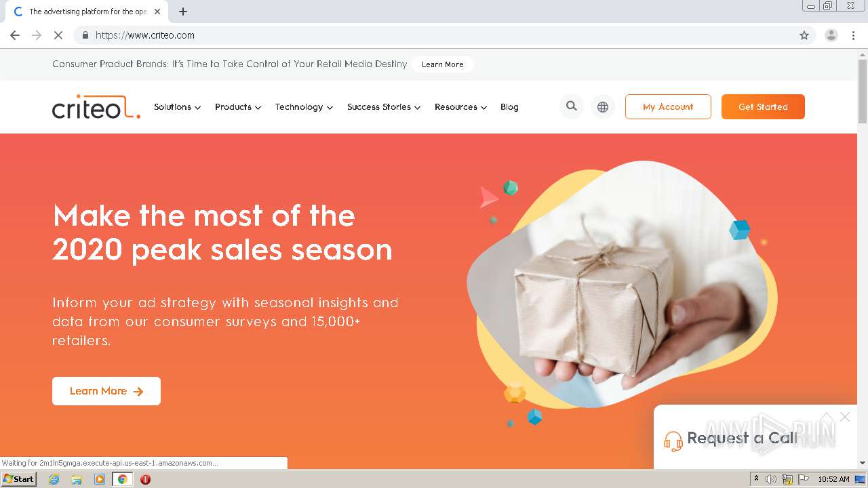Open the Success Stories menu
The height and width of the screenshot is (488, 868).
click(x=384, y=107)
